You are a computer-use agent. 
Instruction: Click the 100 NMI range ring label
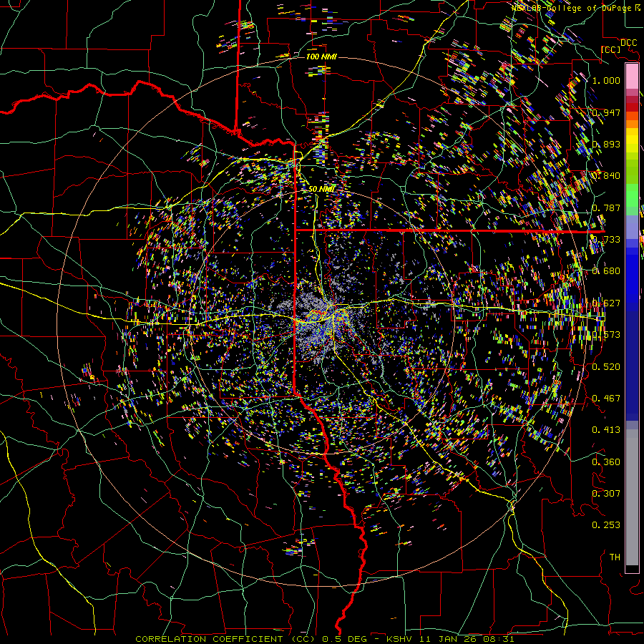321,57
